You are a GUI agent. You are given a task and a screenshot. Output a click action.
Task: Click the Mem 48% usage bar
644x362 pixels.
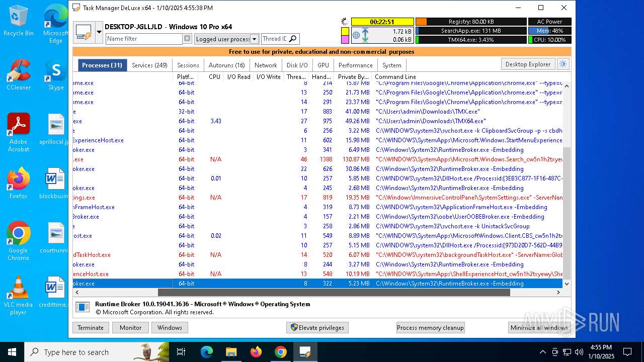[550, 31]
